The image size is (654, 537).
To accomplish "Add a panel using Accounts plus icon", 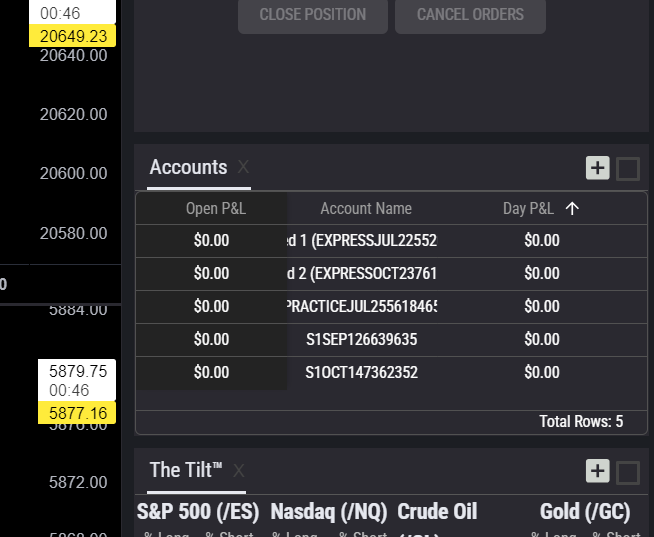I will [x=598, y=168].
